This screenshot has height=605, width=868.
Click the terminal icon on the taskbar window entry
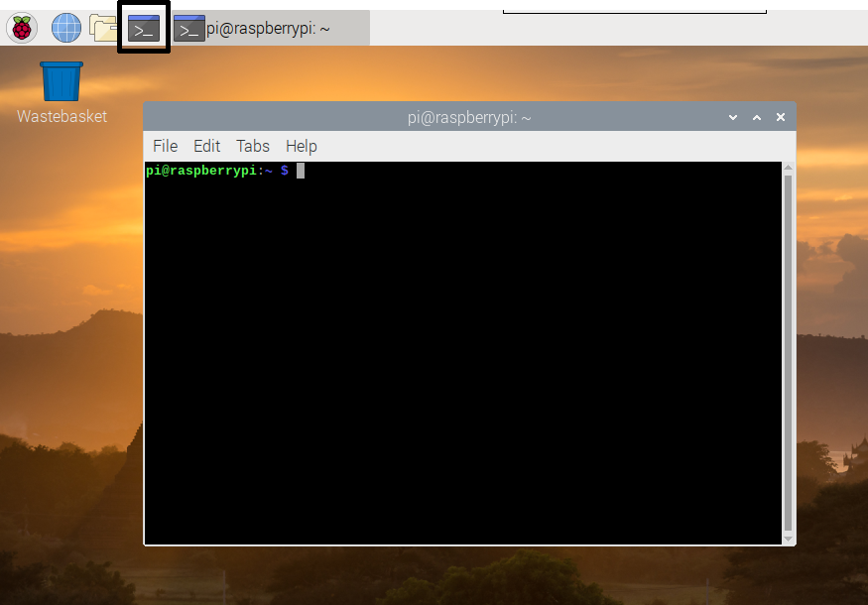(x=188, y=28)
